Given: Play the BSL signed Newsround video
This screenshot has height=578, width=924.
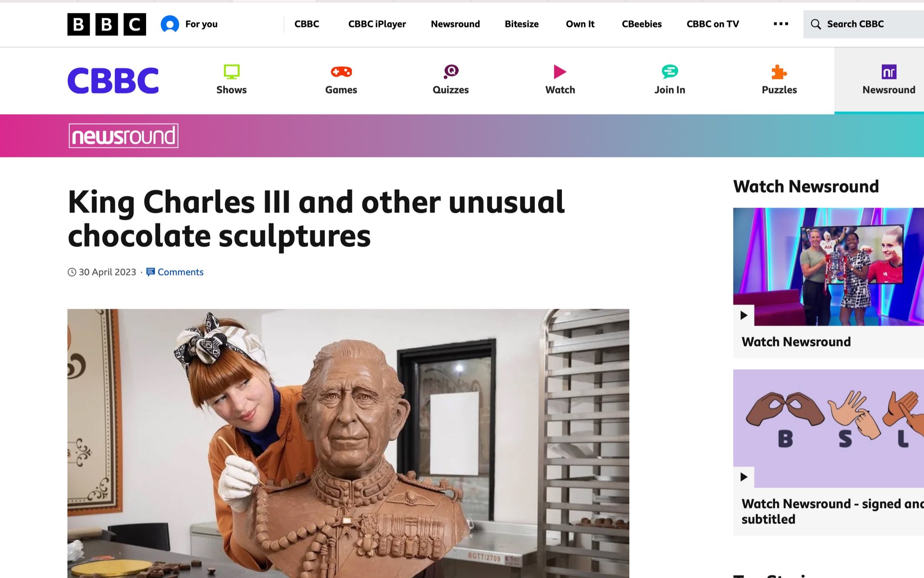Looking at the screenshot, I should pyautogui.click(x=828, y=428).
